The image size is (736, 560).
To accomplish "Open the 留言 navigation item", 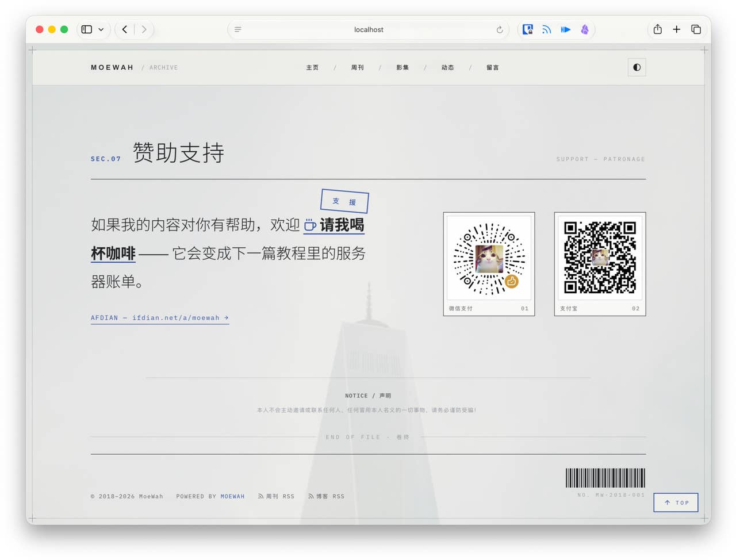I will click(x=493, y=67).
